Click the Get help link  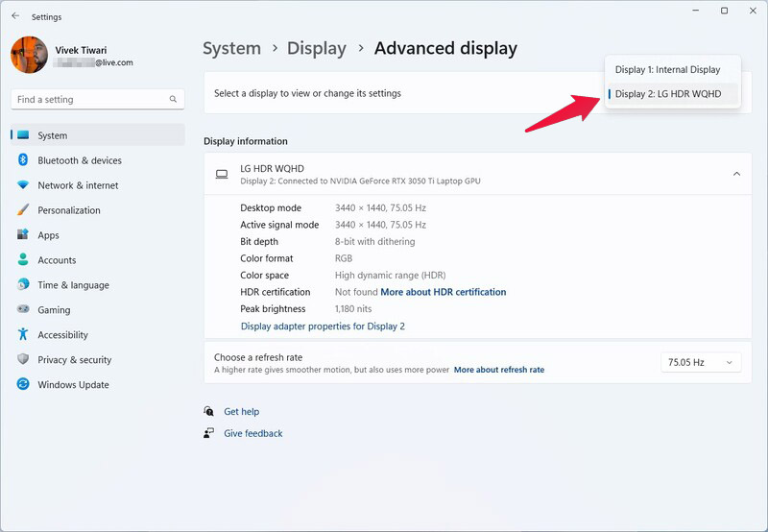point(242,412)
